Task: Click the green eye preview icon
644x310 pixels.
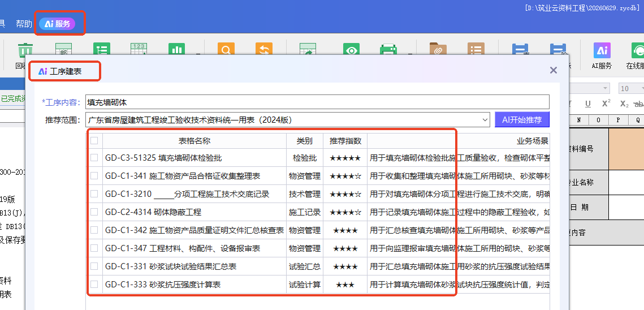Action: tap(351, 49)
